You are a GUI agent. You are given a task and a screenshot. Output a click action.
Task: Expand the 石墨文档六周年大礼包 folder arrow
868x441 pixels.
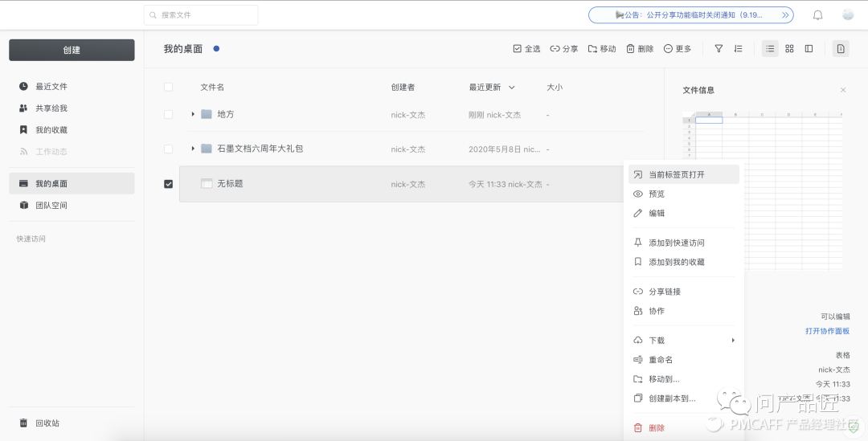pos(193,149)
